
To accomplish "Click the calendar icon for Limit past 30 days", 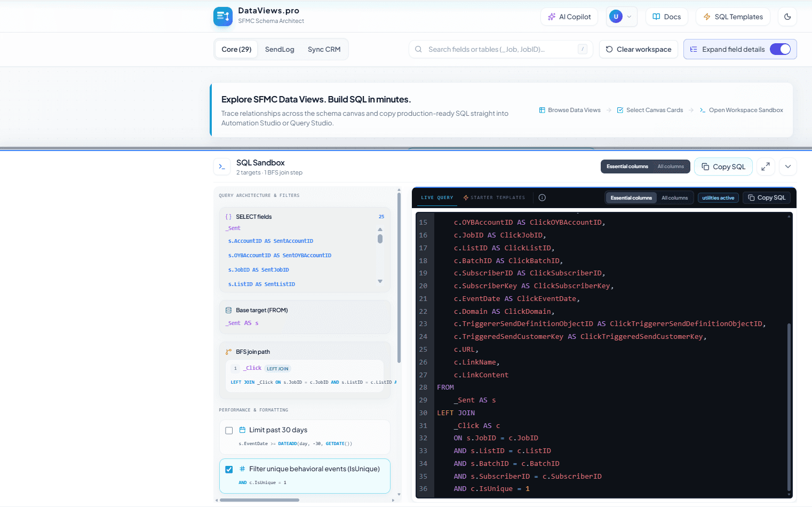I will coord(242,430).
